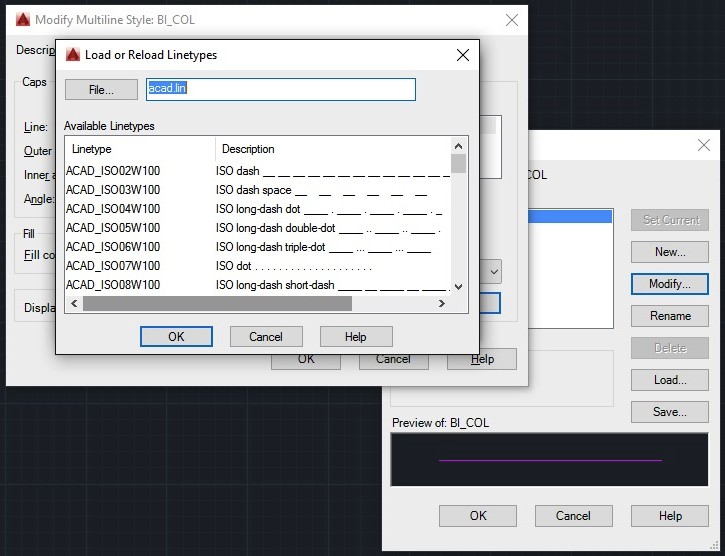Click the 'ISO long-dash triple-dot' description
Image resolution: width=725 pixels, height=556 pixels.
tap(270, 247)
